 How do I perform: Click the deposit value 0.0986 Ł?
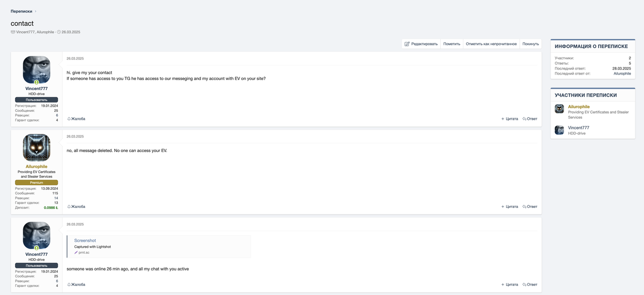[x=51, y=207]
